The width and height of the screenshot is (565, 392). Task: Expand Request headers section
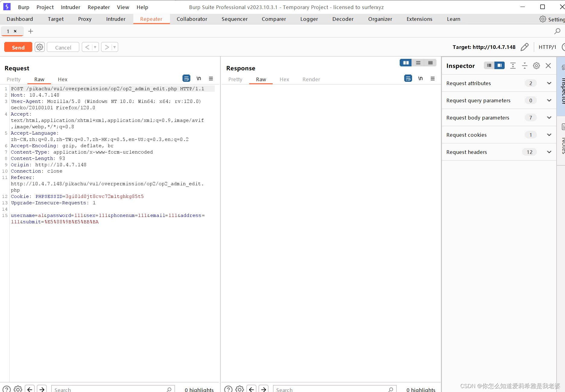tap(499, 152)
